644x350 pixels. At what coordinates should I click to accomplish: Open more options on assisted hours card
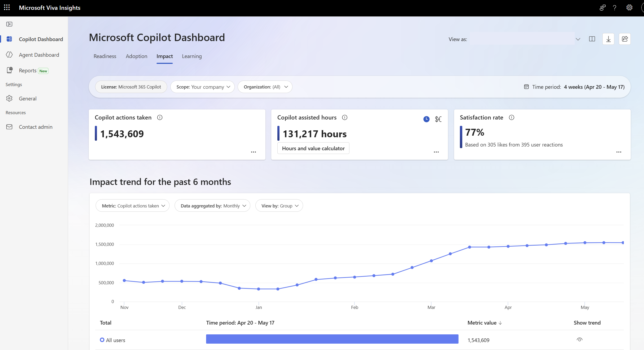click(436, 152)
